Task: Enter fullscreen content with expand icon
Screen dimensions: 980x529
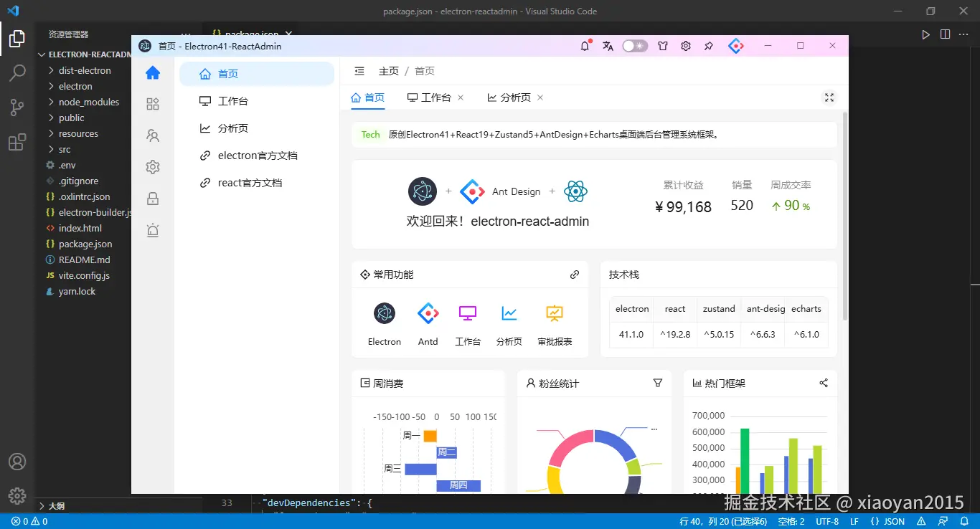Action: tap(829, 97)
